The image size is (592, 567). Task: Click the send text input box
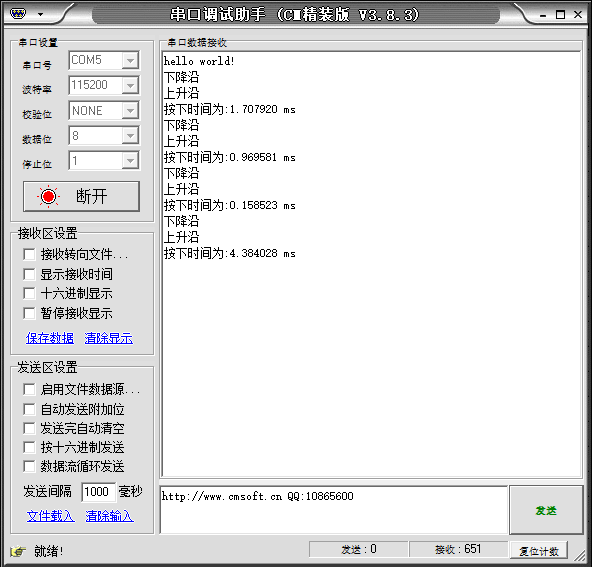point(334,510)
